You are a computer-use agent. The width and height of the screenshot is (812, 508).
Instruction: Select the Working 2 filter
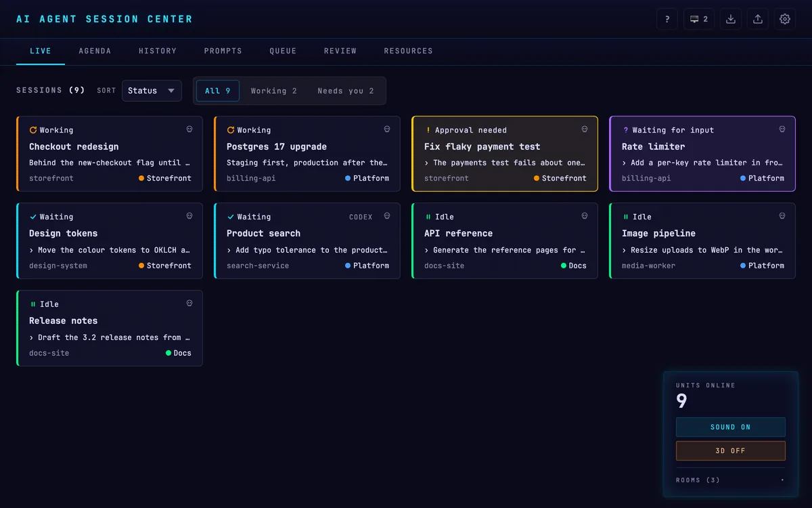pos(274,91)
